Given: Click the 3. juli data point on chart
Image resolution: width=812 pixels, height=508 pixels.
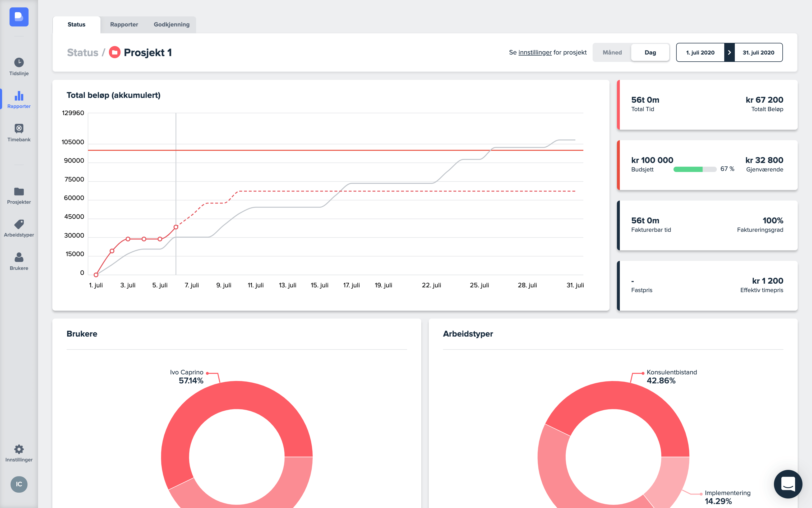Looking at the screenshot, I should 128,239.
